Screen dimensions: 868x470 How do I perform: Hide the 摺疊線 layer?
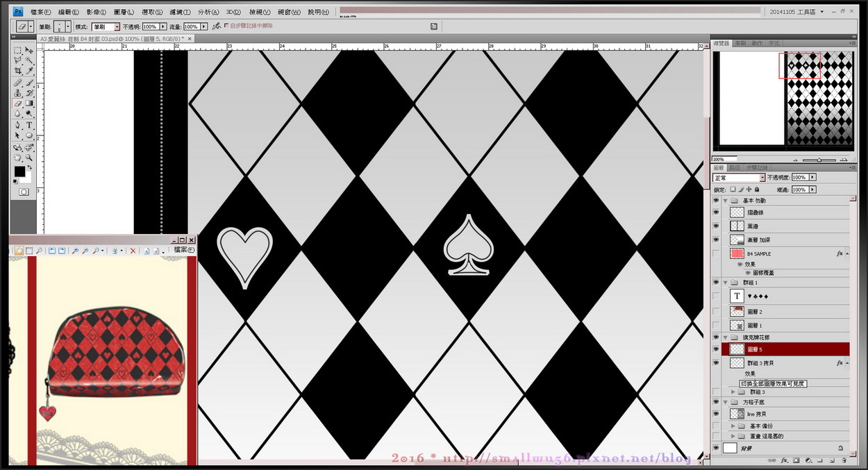[717, 212]
